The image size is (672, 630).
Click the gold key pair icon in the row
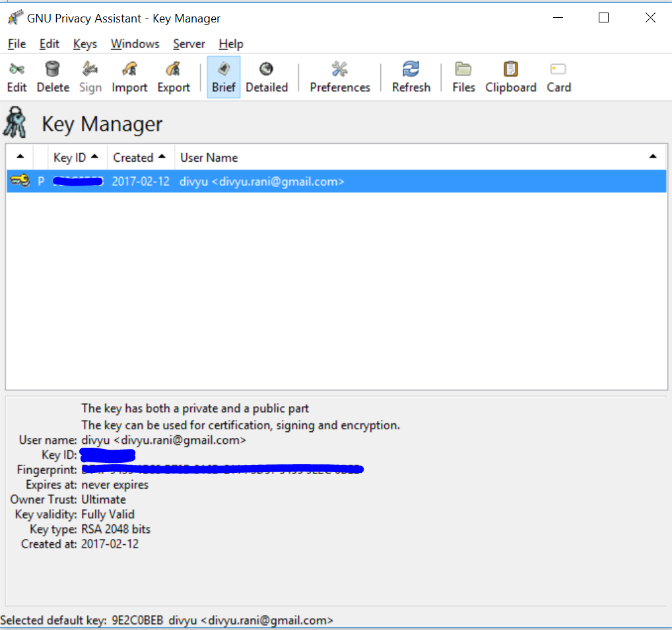(20, 180)
